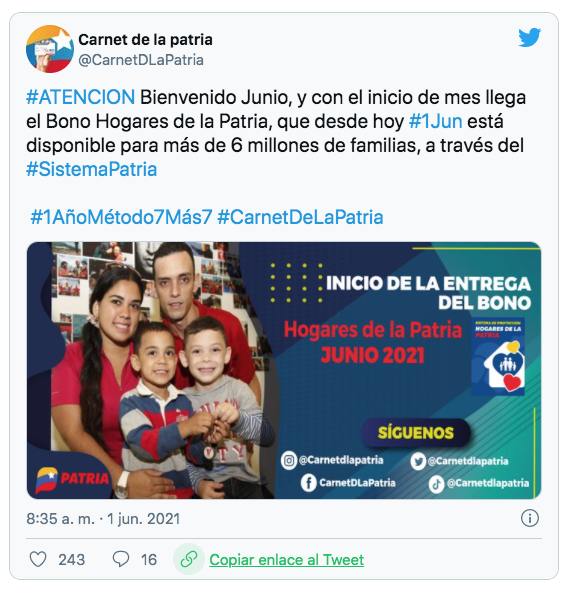
Task: Open the @CarnetDLaPatria handle
Action: [x=141, y=60]
